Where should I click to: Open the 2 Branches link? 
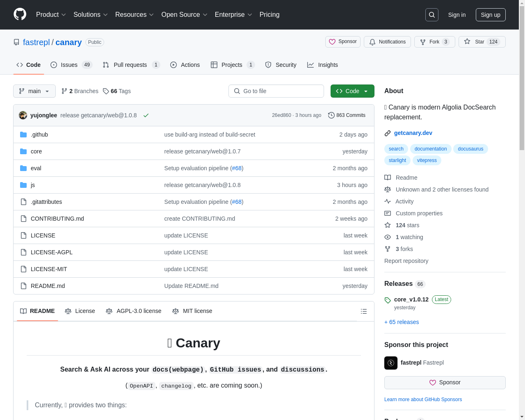click(80, 91)
